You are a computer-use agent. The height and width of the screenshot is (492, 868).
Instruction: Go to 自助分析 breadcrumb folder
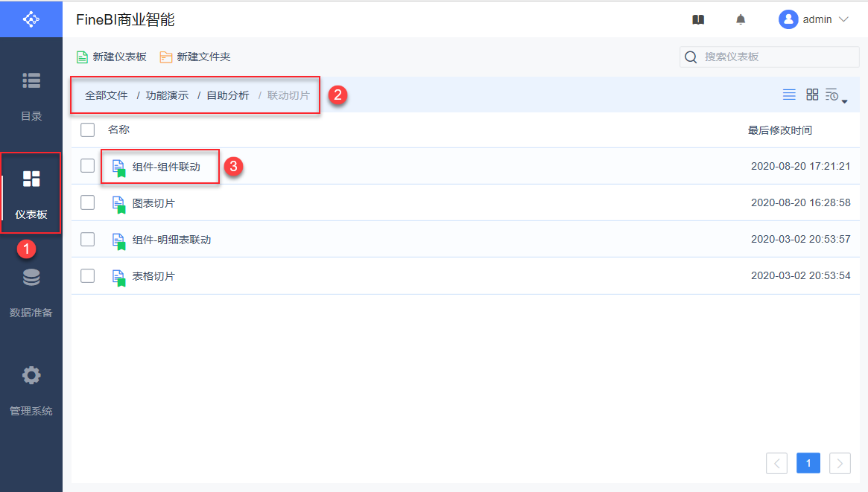point(228,95)
